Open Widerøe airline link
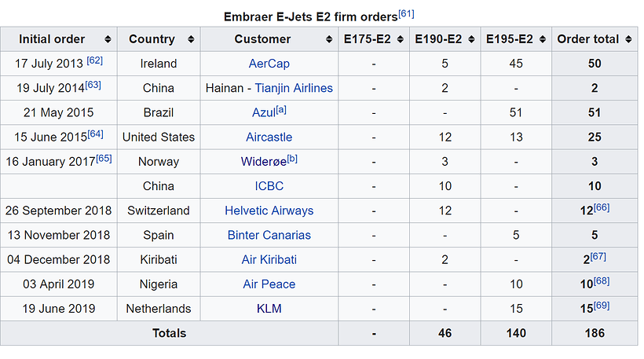This screenshot has width=644, height=359. tap(263, 161)
